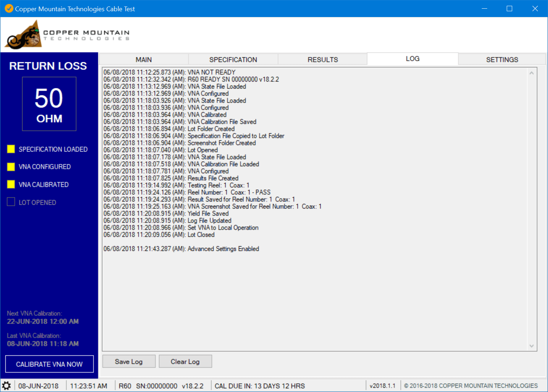Screen dimensions: 548x392
Task: Click the Next VNA Calibration date 22-JUN-2018
Action: 43,321
